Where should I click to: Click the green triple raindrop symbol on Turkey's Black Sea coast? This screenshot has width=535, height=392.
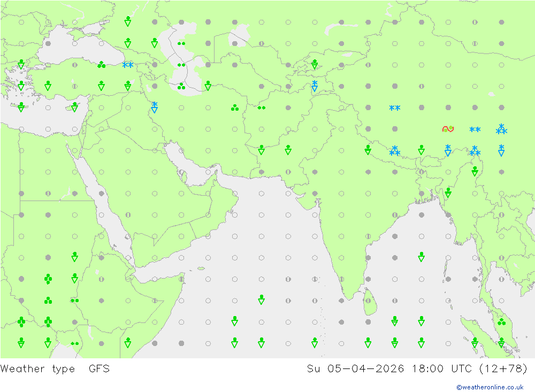[101, 65]
